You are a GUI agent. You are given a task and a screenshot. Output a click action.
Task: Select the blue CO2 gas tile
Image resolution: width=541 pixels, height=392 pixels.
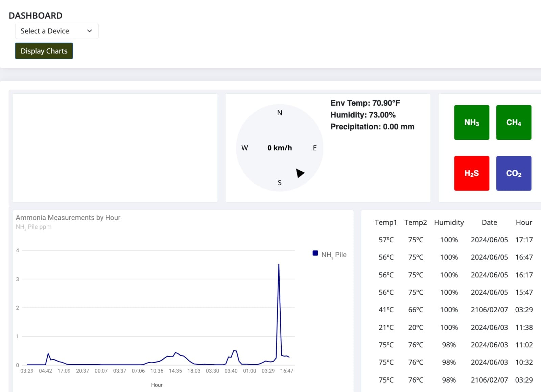tap(514, 173)
